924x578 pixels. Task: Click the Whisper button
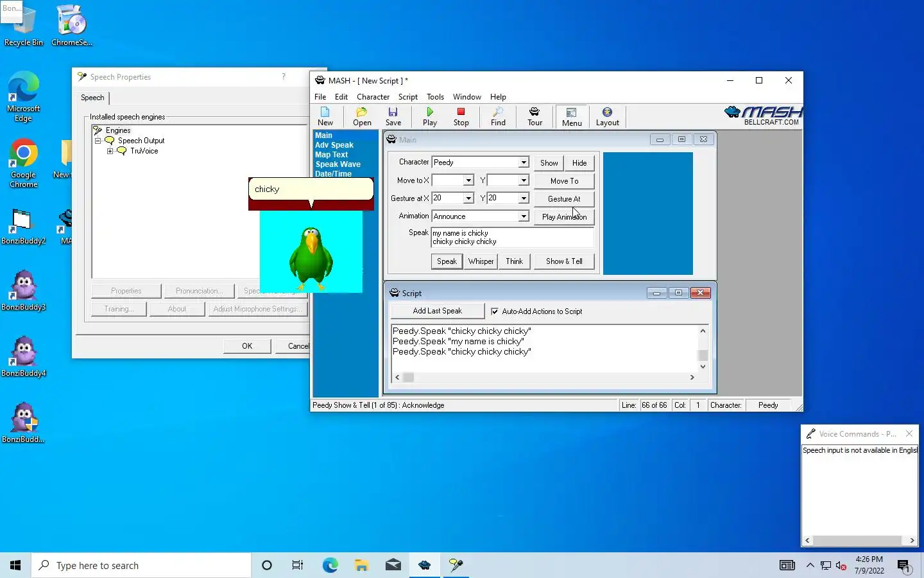tap(481, 261)
